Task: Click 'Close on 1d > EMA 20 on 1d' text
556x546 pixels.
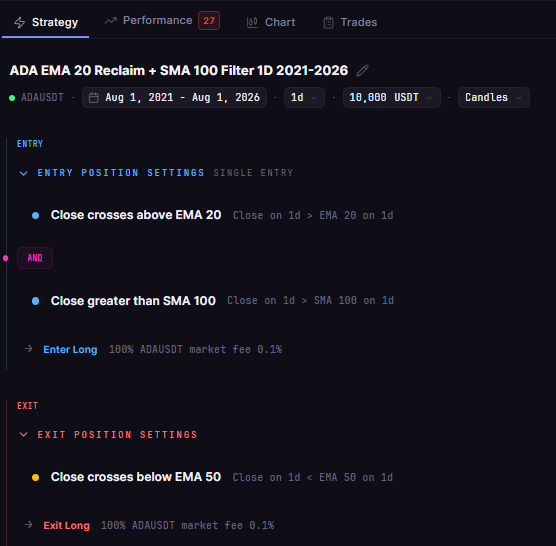Action: click(x=313, y=216)
